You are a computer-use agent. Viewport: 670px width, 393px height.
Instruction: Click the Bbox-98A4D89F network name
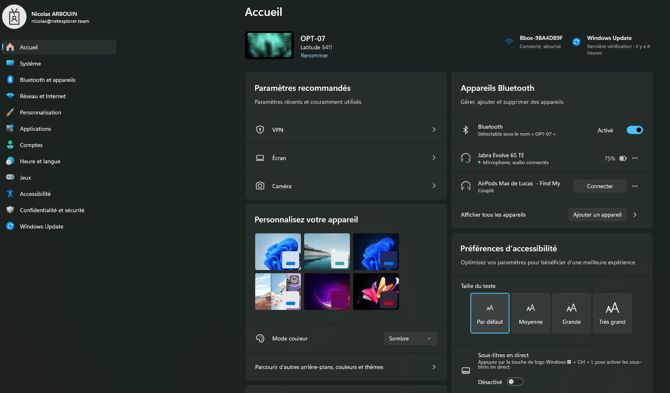point(541,38)
